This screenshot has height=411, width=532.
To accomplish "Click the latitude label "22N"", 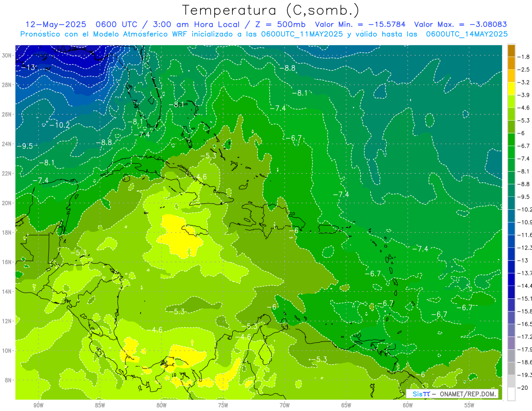I will [8, 173].
